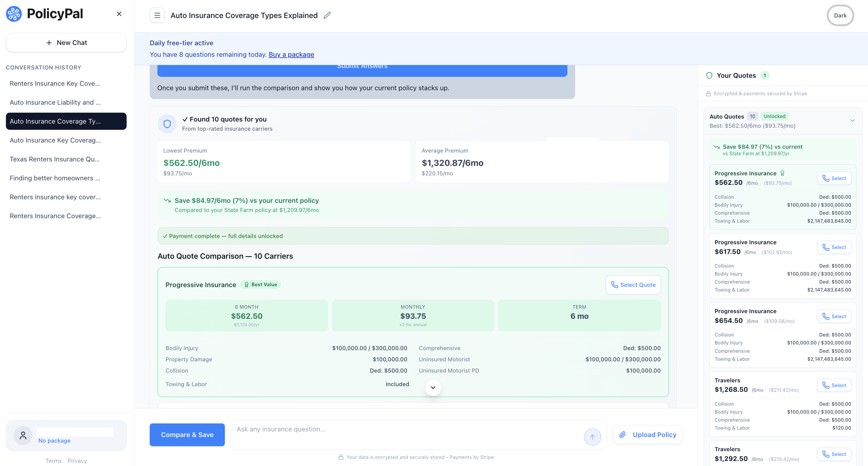868x466 pixels.
Task: Select the active Auto Insurance Coverage Ty... chat
Action: 66,121
